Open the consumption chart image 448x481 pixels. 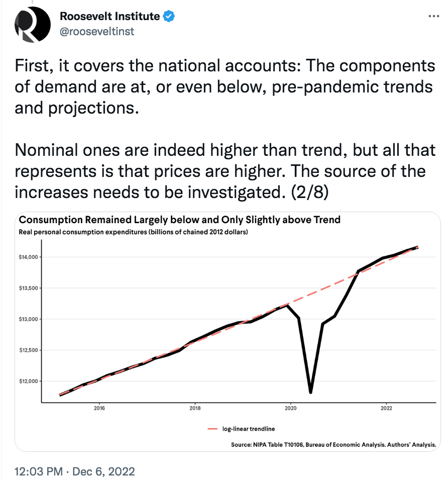pos(228,331)
